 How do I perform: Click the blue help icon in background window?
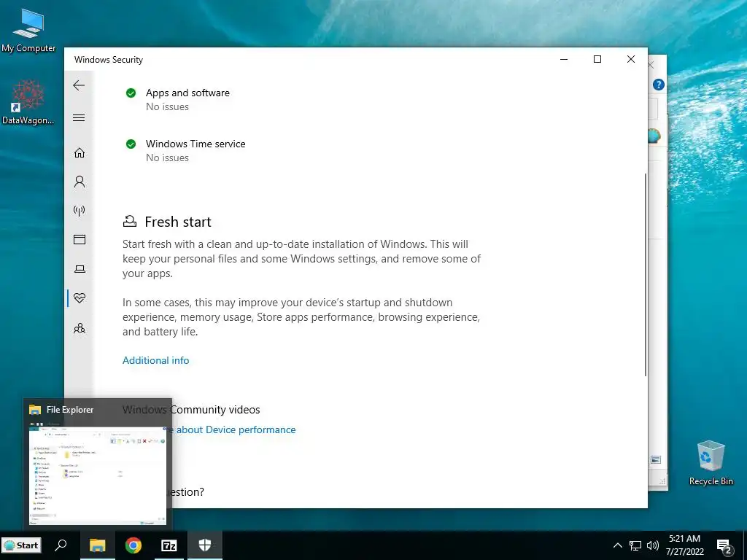pos(659,85)
